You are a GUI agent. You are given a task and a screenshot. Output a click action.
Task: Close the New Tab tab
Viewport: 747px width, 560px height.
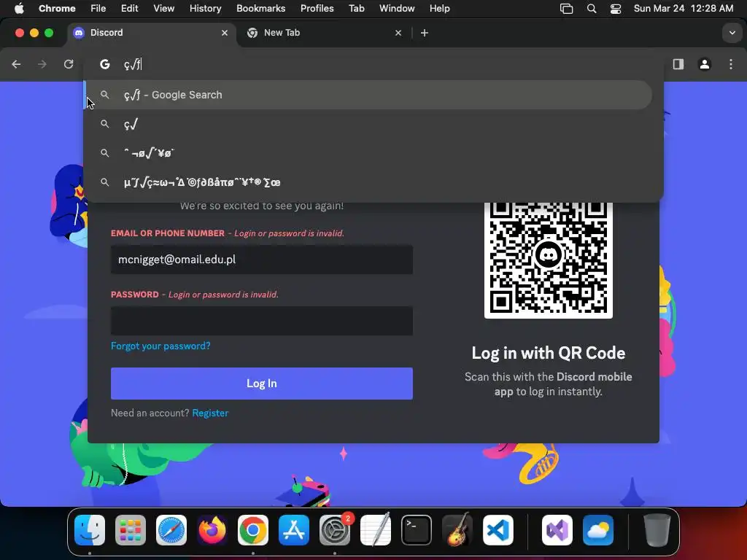398,33
